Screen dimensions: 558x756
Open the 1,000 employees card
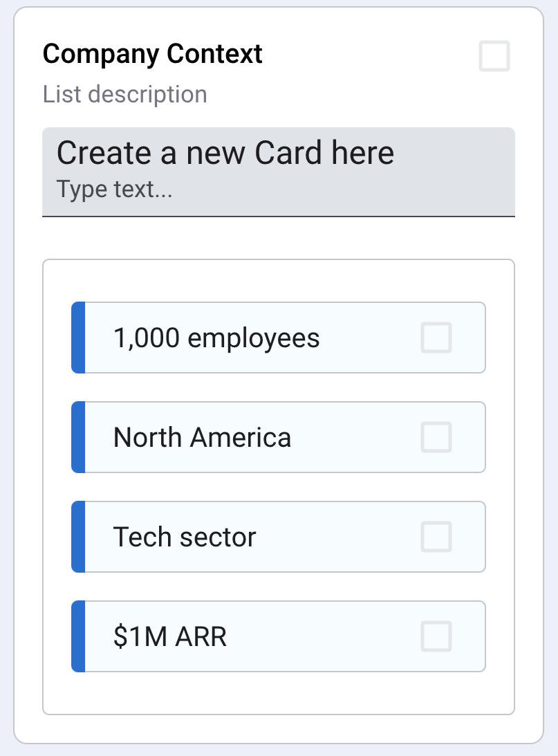[x=216, y=338]
